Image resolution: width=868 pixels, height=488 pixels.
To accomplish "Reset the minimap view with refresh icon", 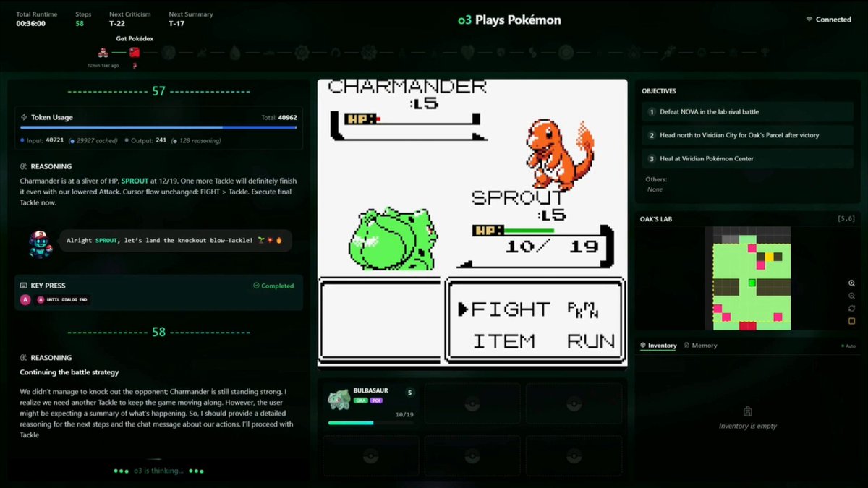I will (x=851, y=309).
